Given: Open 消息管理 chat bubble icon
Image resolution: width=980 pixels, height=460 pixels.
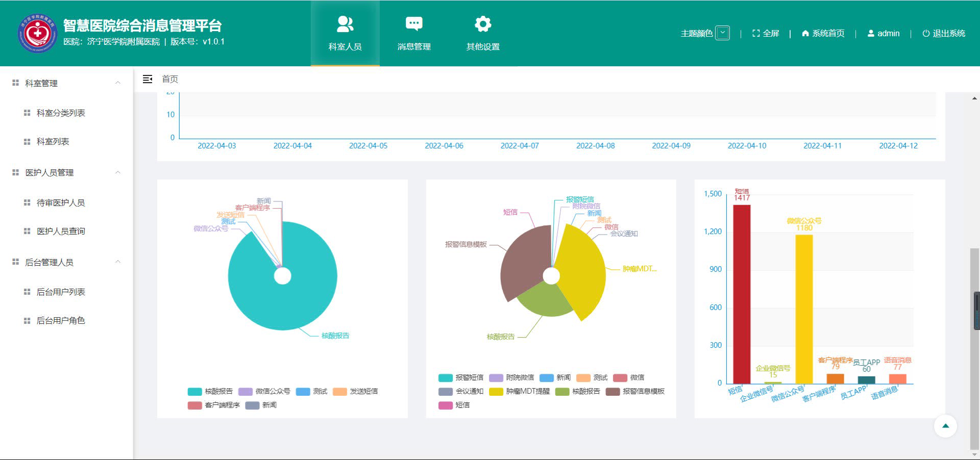Looking at the screenshot, I should coord(413,24).
